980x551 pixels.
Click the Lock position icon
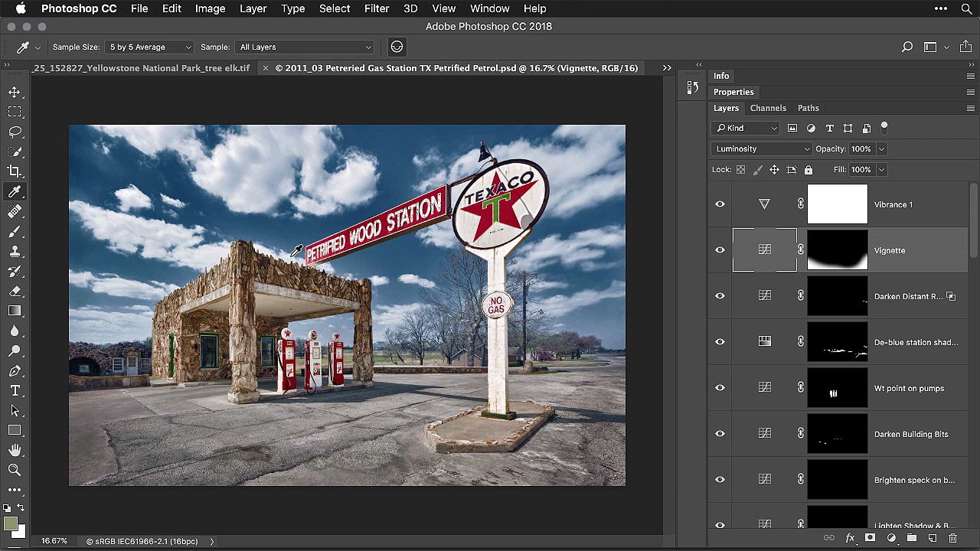click(774, 169)
